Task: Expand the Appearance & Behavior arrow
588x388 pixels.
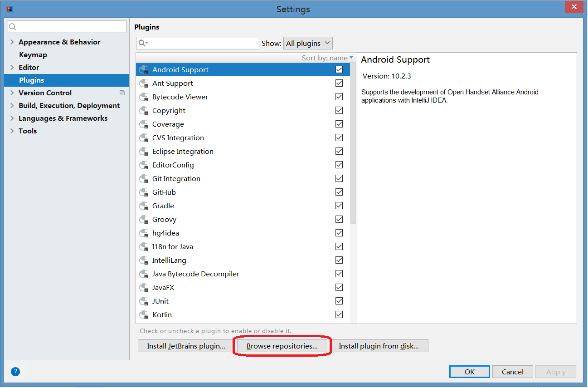Action: tap(12, 42)
